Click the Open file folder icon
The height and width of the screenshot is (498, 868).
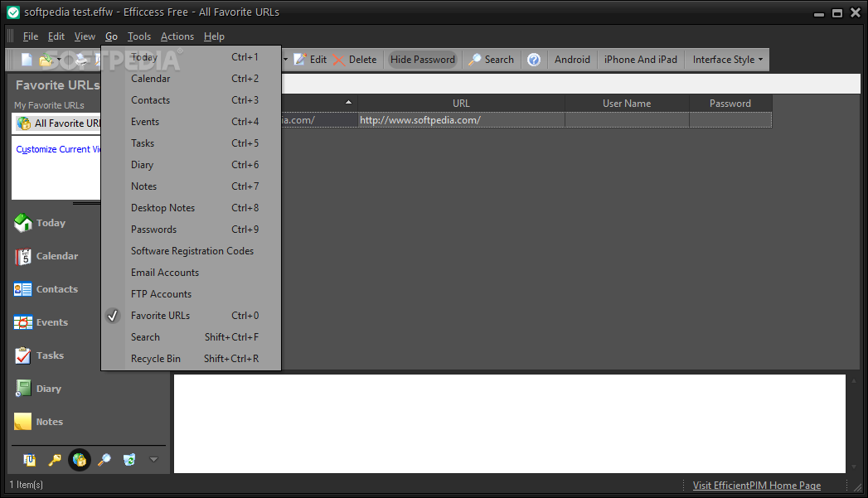click(x=46, y=59)
